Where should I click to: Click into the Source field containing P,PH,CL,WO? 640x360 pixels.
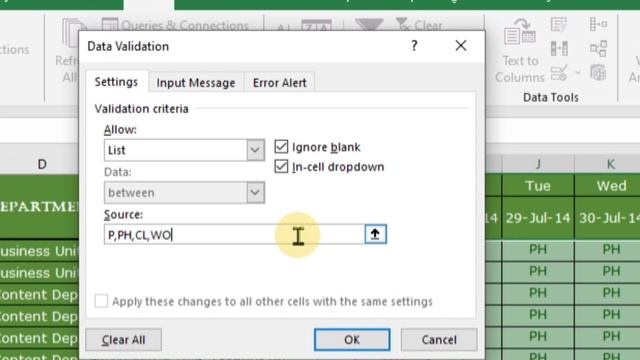tap(234, 234)
